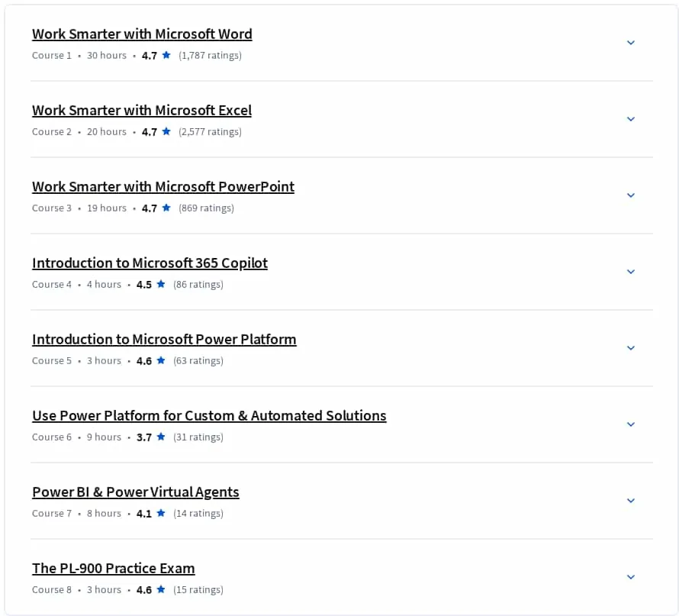This screenshot has width=679, height=616.
Task: Expand the Power BI & Power Virtual Agents chevron
Action: tap(630, 500)
